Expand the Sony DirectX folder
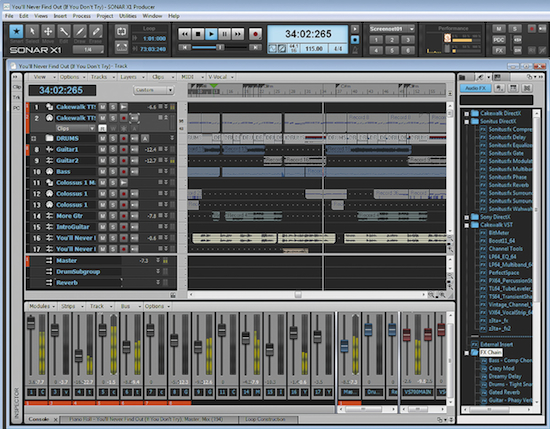550x429 pixels. 467,217
